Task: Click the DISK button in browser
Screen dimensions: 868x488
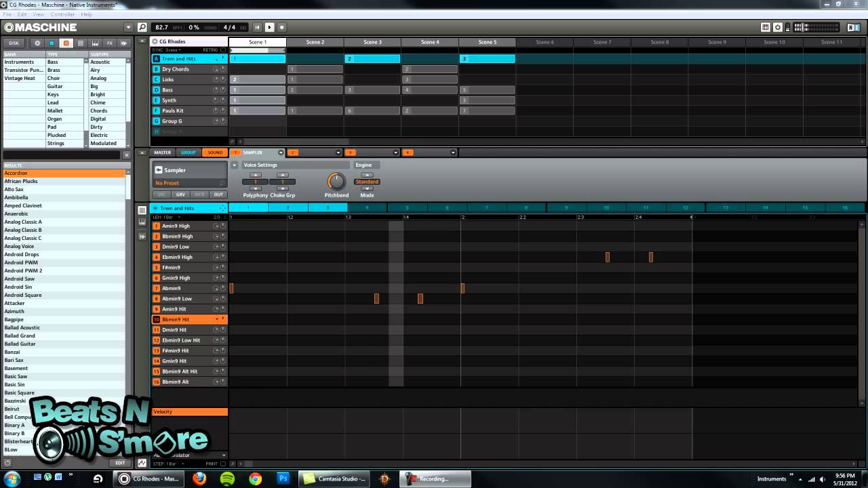Action: click(14, 43)
